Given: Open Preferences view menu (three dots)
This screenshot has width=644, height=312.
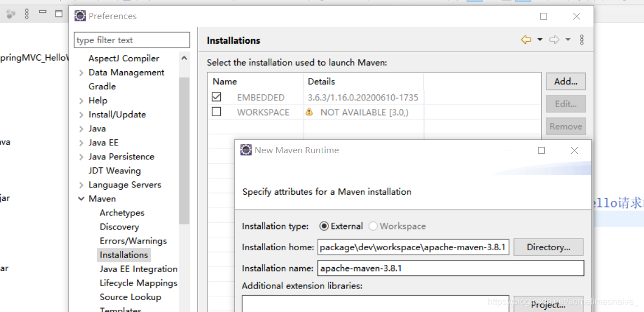Looking at the screenshot, I should click(x=582, y=40).
